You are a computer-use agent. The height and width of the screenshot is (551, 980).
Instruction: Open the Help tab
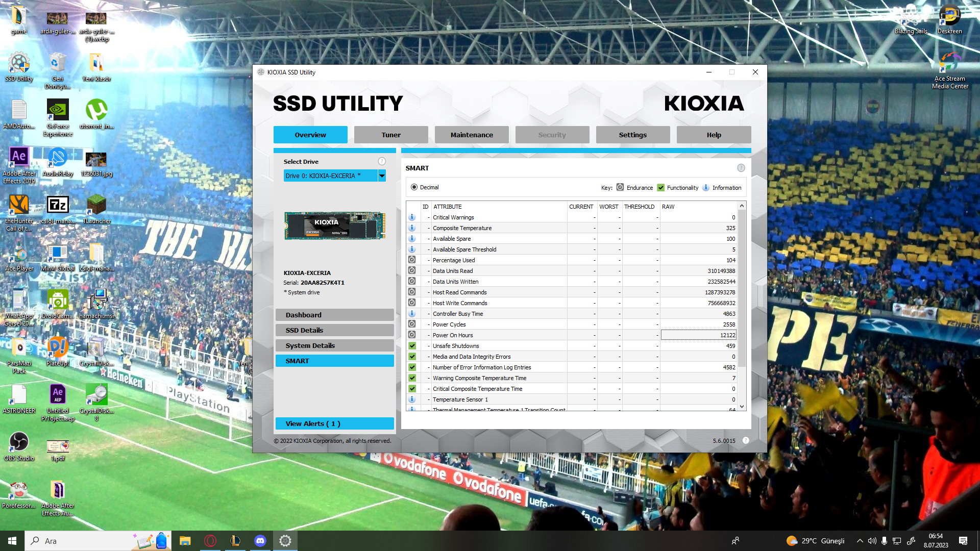(714, 135)
